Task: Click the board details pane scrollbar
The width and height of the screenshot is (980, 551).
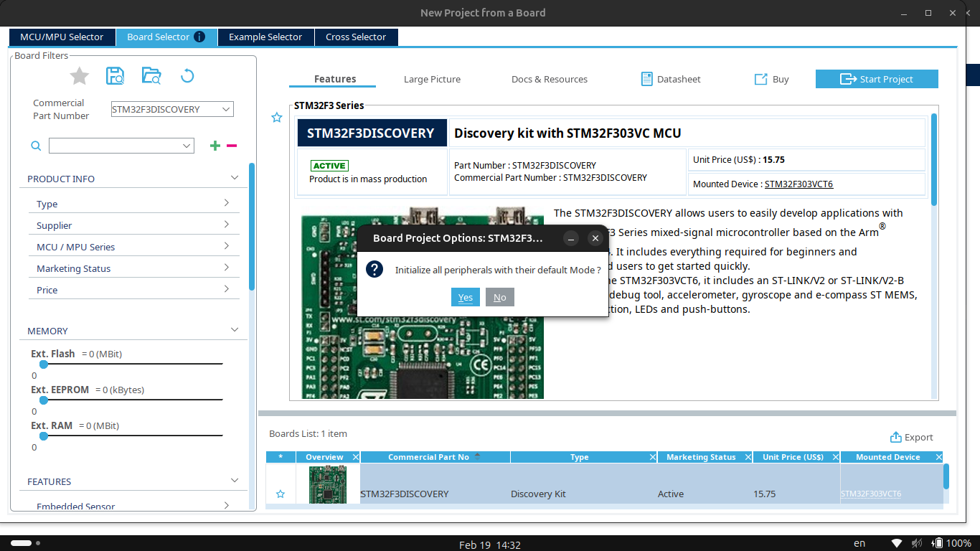Action: click(x=934, y=159)
